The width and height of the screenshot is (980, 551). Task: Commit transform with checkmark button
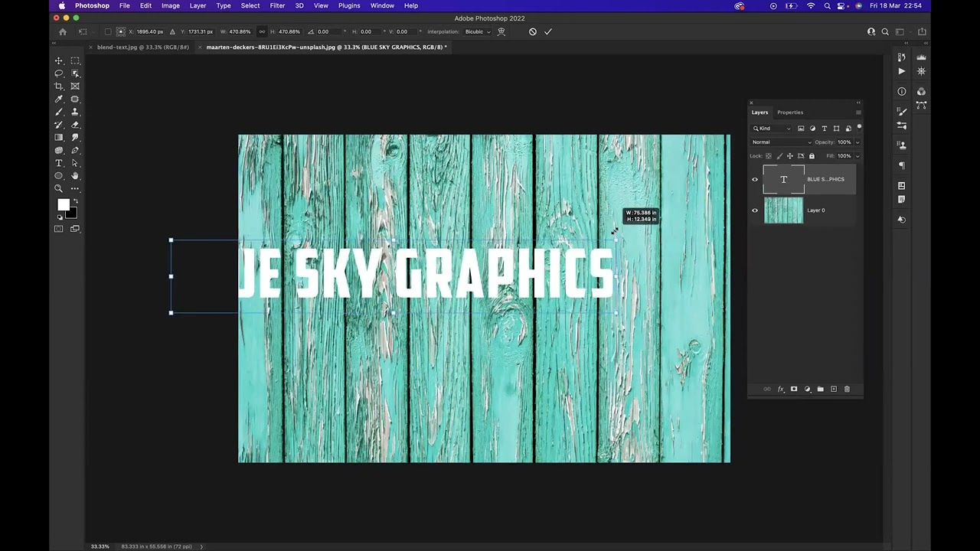click(x=548, y=32)
